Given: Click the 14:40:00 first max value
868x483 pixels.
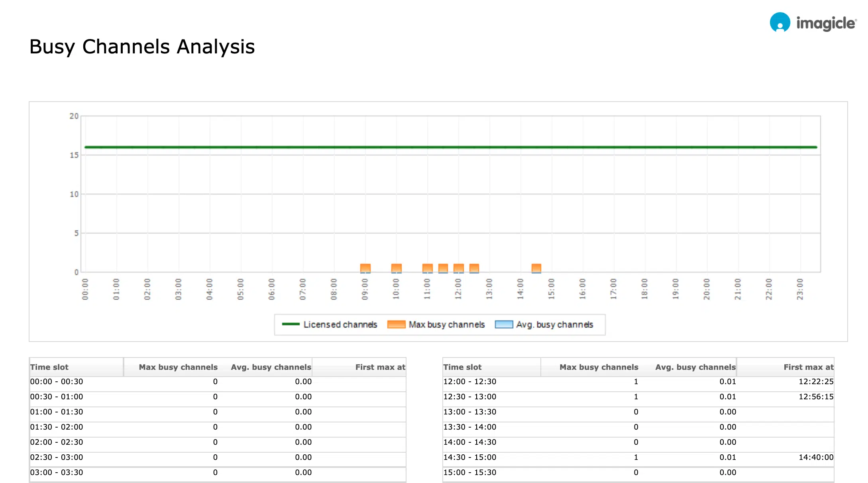Looking at the screenshot, I should 816,457.
